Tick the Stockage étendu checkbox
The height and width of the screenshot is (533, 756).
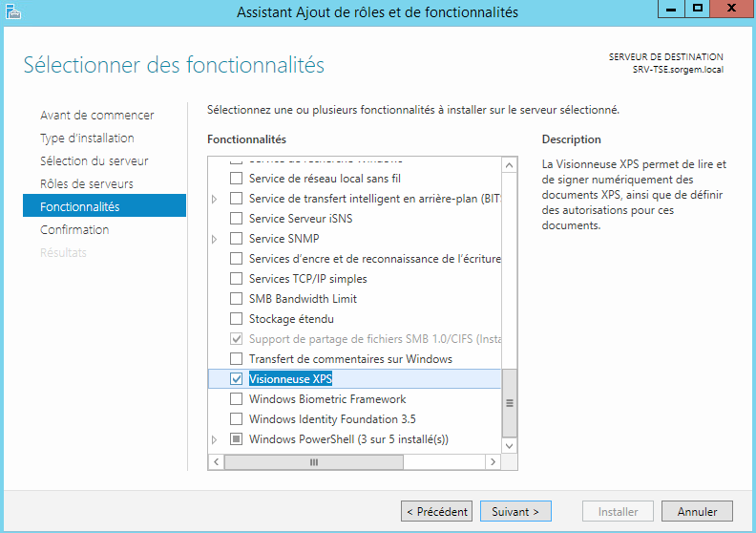[237, 319]
